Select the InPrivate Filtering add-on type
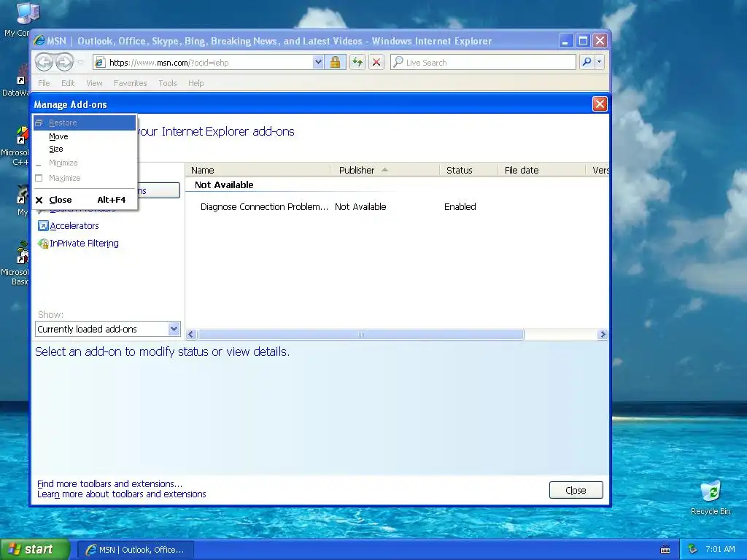The height and width of the screenshot is (560, 747). (x=85, y=244)
